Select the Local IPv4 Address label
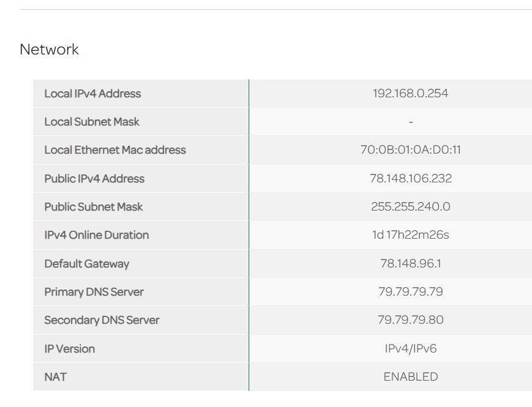532x407 pixels. click(92, 94)
